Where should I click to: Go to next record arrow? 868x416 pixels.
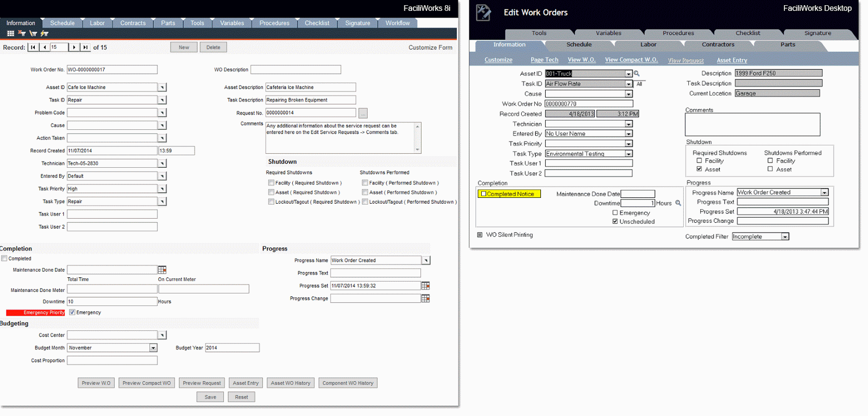pos(74,47)
